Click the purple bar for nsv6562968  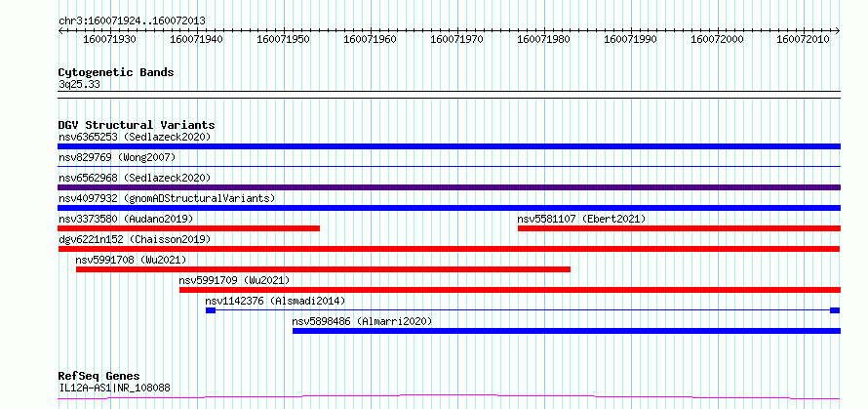449,187
